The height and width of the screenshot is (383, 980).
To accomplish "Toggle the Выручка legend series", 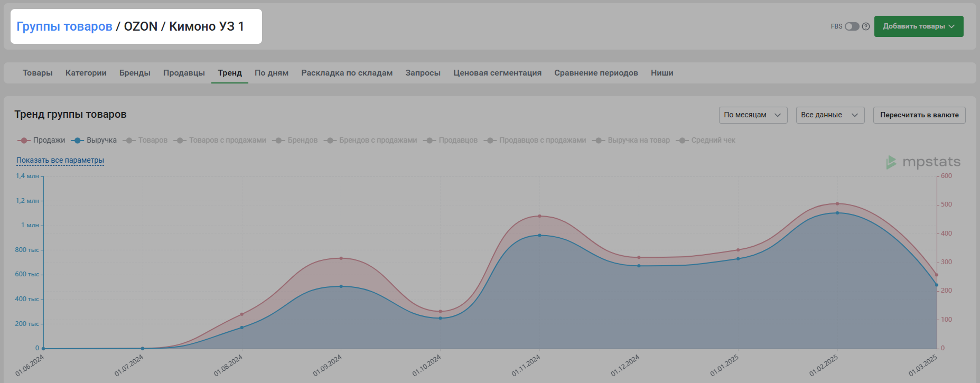I will [x=94, y=140].
